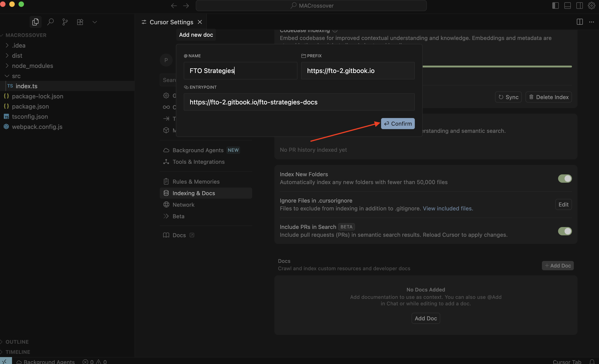This screenshot has width=599, height=364.
Task: Toggle bottom panel layout icon
Action: [567, 5]
